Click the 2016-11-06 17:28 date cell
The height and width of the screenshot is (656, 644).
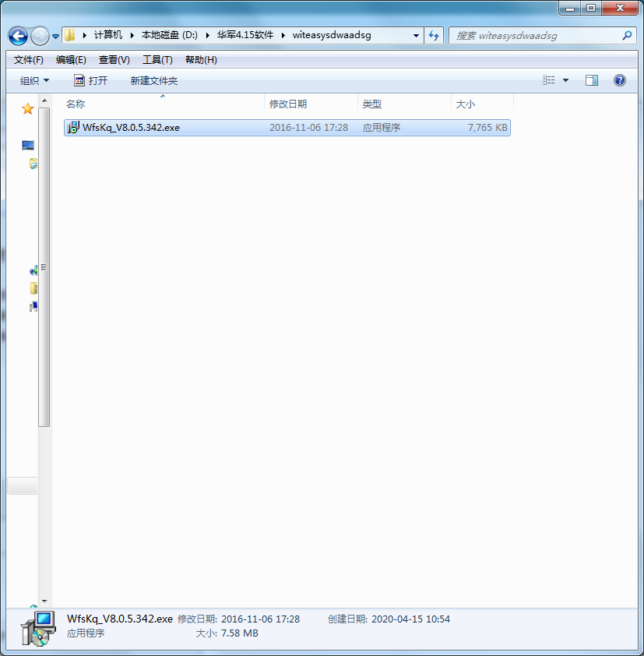pyautogui.click(x=308, y=128)
